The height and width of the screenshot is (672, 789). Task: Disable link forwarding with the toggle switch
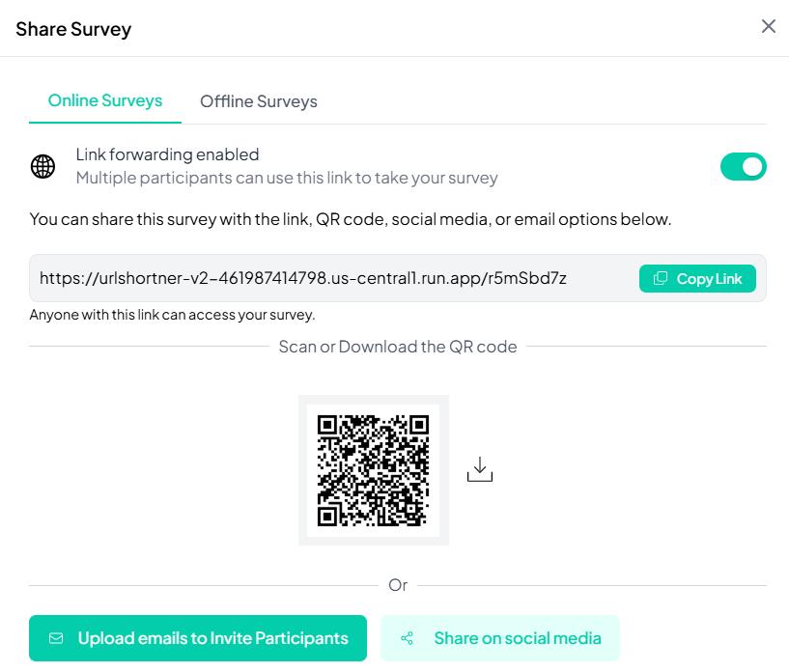click(x=744, y=166)
